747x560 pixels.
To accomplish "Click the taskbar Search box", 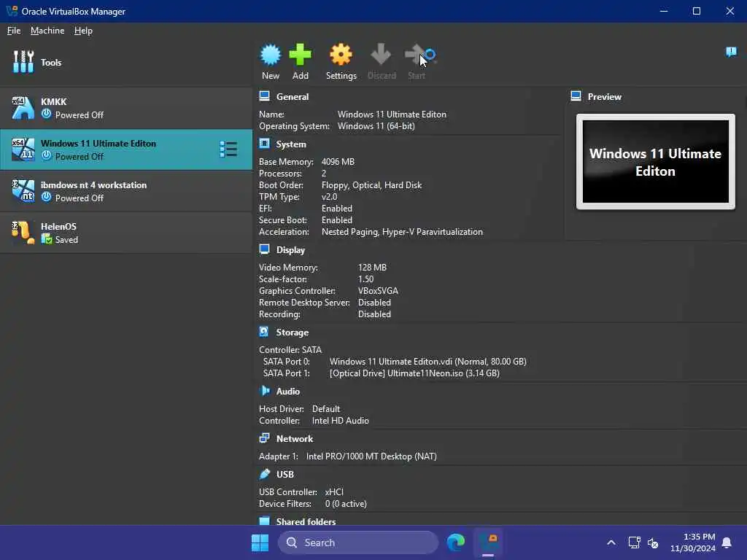I will tap(357, 542).
